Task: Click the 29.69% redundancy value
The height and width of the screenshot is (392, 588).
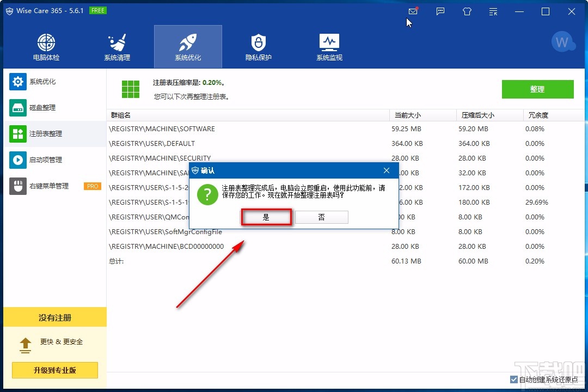Action: [537, 202]
